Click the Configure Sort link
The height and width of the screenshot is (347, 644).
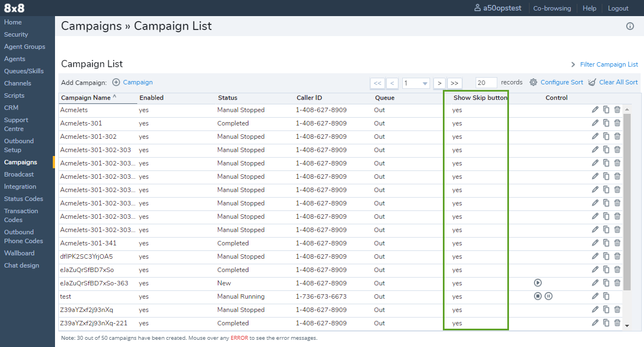pos(561,82)
